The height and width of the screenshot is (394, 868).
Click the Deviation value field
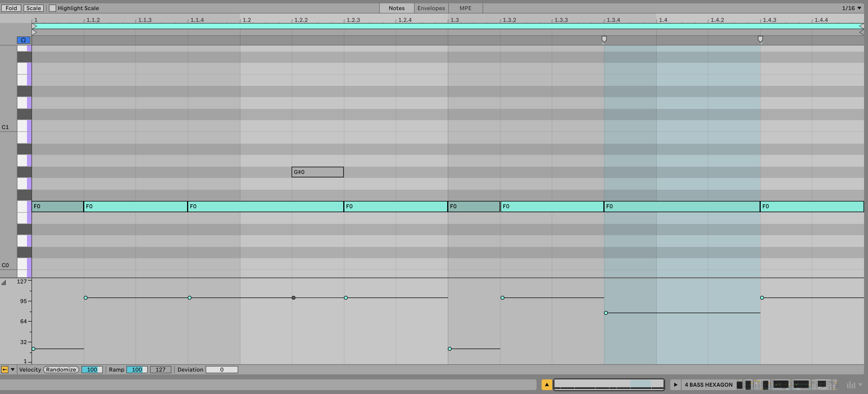click(x=221, y=369)
